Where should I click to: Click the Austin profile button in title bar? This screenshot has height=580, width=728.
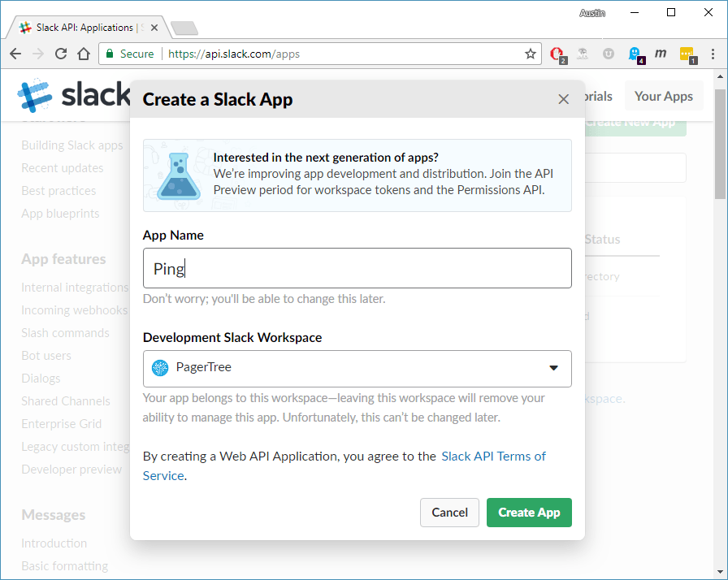[592, 13]
